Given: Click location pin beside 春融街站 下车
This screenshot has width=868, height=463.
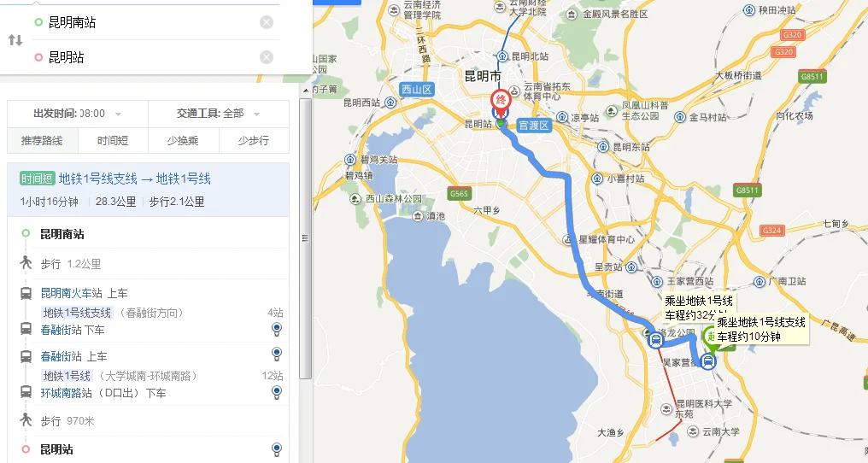Looking at the screenshot, I should pos(277,330).
